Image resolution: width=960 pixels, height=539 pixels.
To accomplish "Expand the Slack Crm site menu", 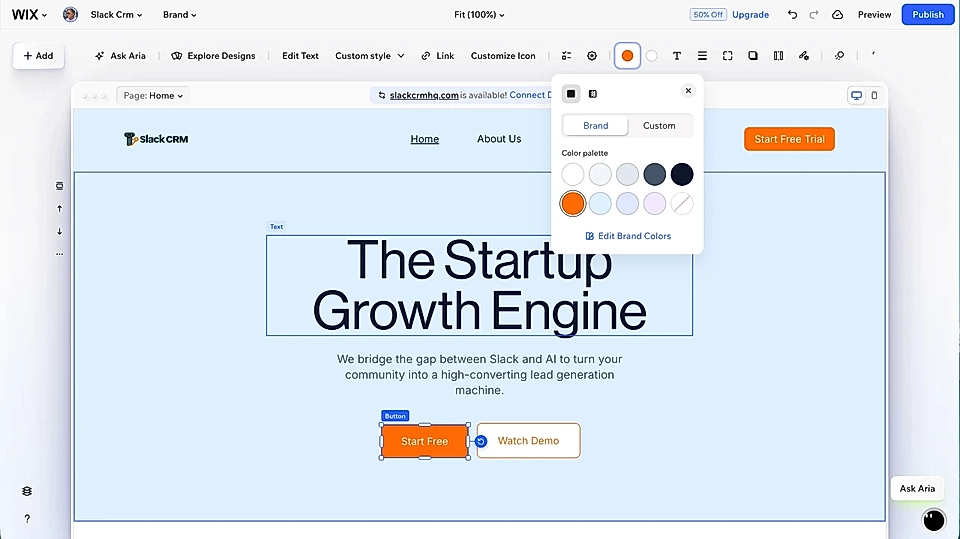I will (x=116, y=15).
